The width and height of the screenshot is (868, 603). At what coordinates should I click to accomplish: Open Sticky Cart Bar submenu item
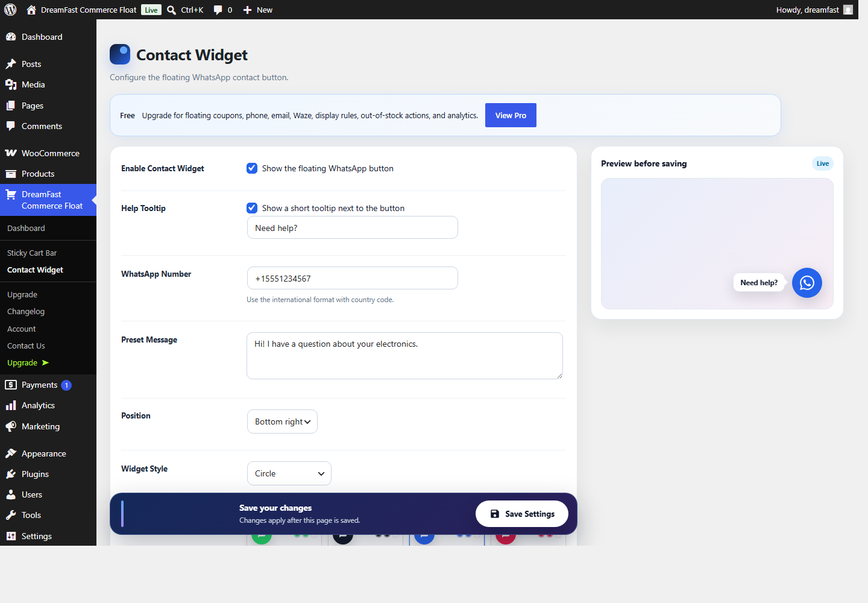32,253
